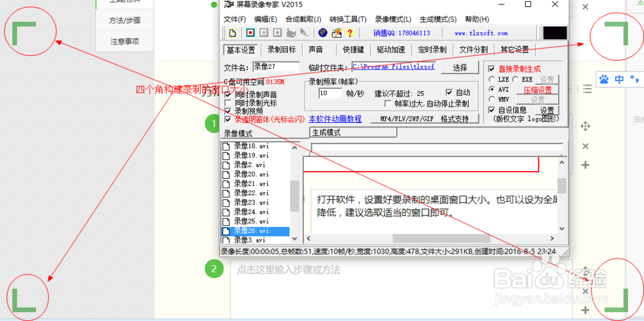Open the 合成截取(J) menu
Screen dimensions: 644x321
[303, 19]
